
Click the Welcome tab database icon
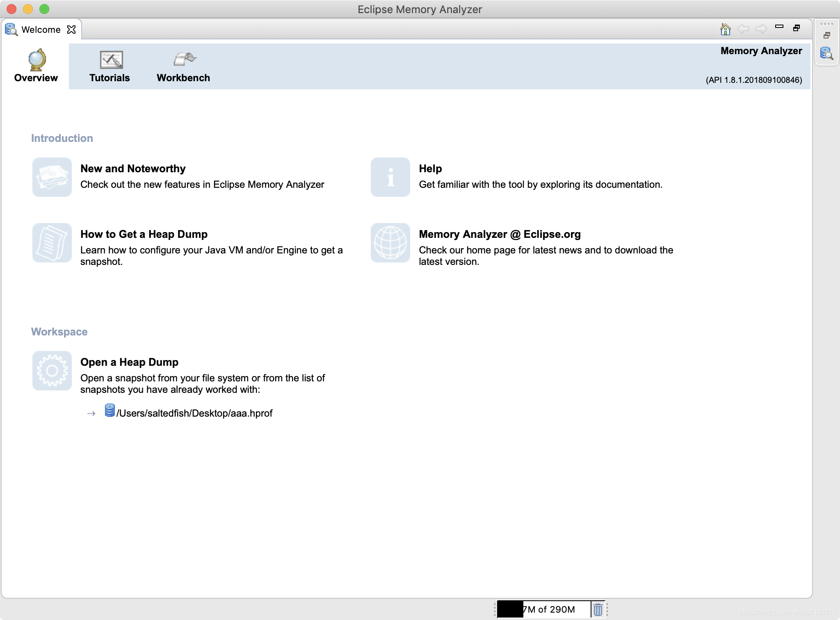coord(11,30)
